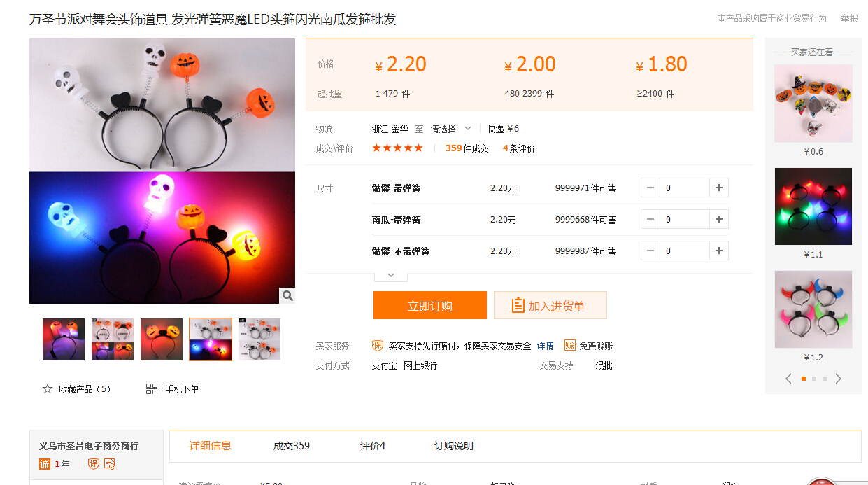Add item via 加入进货单 button

point(550,306)
